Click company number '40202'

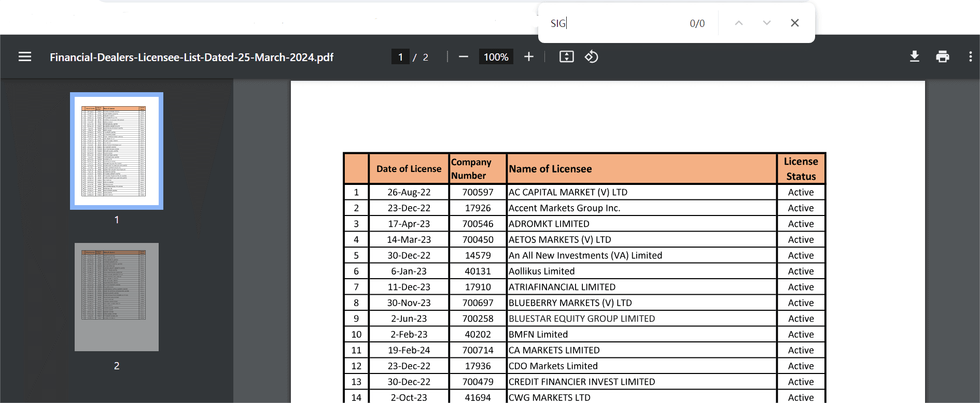[478, 335]
